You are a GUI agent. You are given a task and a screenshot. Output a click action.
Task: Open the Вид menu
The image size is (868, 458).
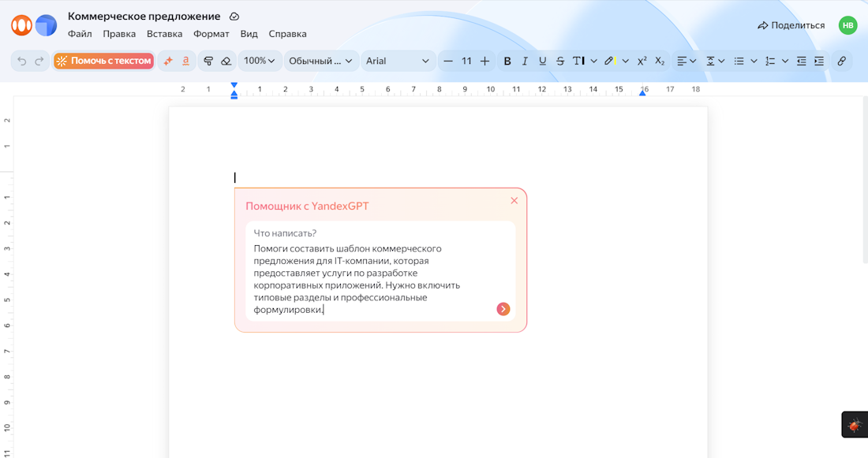(x=249, y=34)
